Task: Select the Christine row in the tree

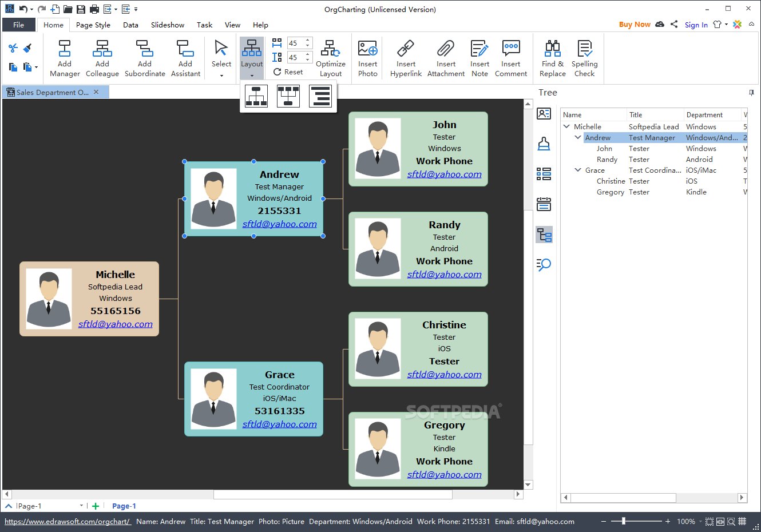Action: 654,181
